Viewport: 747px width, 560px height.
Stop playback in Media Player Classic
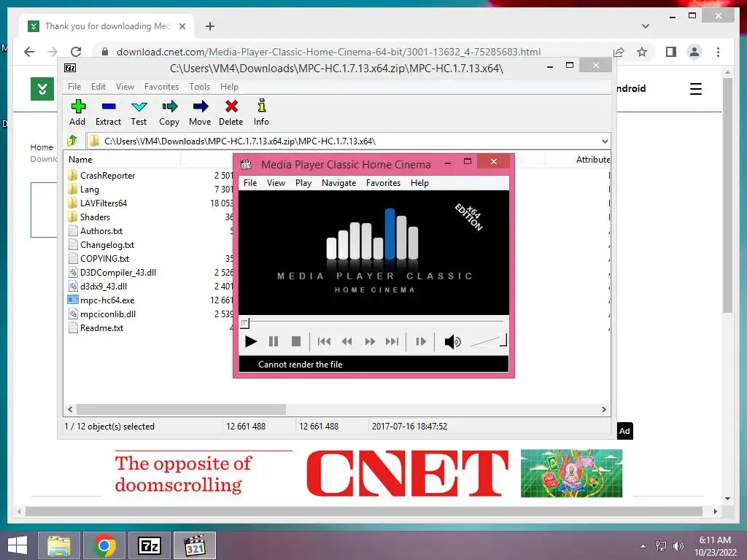click(296, 341)
